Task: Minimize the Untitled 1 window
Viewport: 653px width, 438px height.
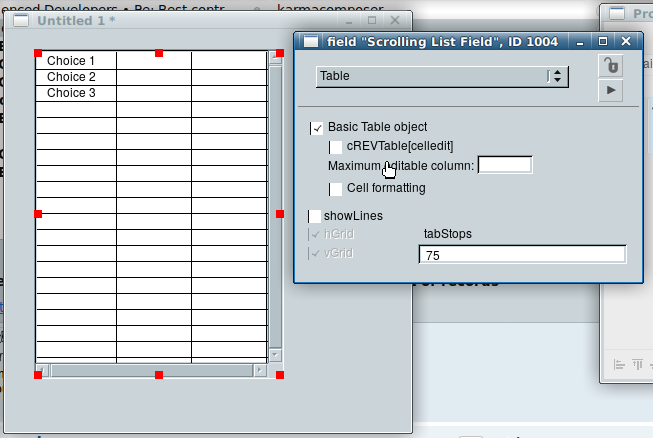Action: 349,21
